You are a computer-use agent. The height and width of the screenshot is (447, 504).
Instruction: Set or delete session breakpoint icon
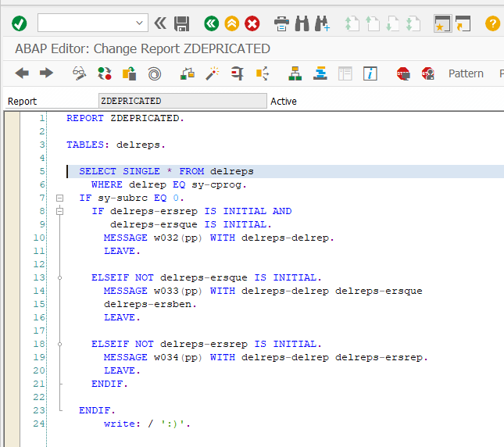403,73
